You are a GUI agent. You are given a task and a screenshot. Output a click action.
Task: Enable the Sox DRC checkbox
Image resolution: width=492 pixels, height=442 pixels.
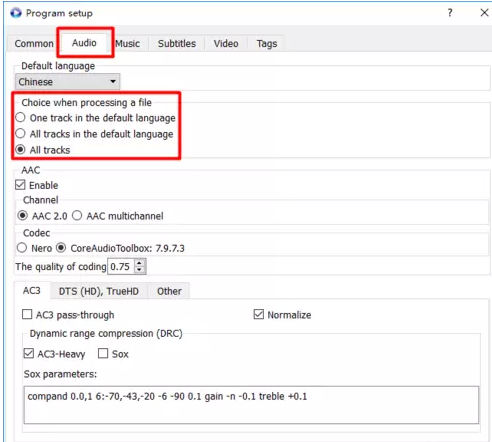pyautogui.click(x=103, y=353)
